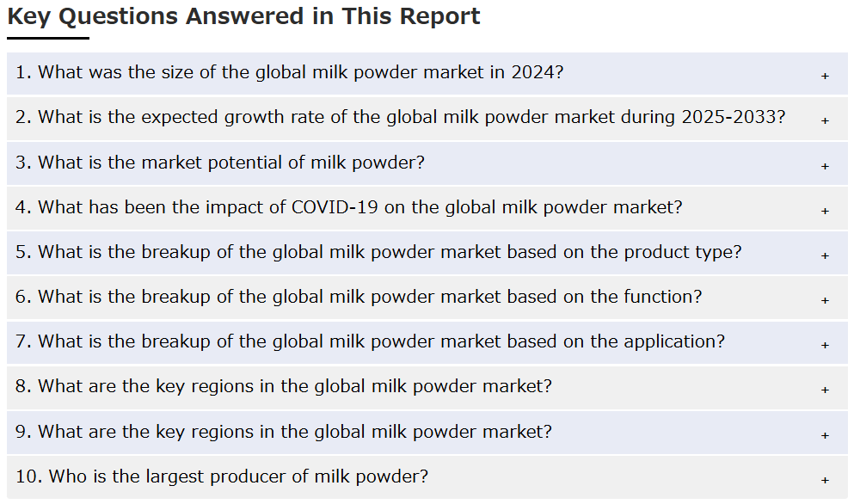This screenshot has width=854, height=504.
Task: Open question 9 text about key regions
Action: tap(283, 432)
